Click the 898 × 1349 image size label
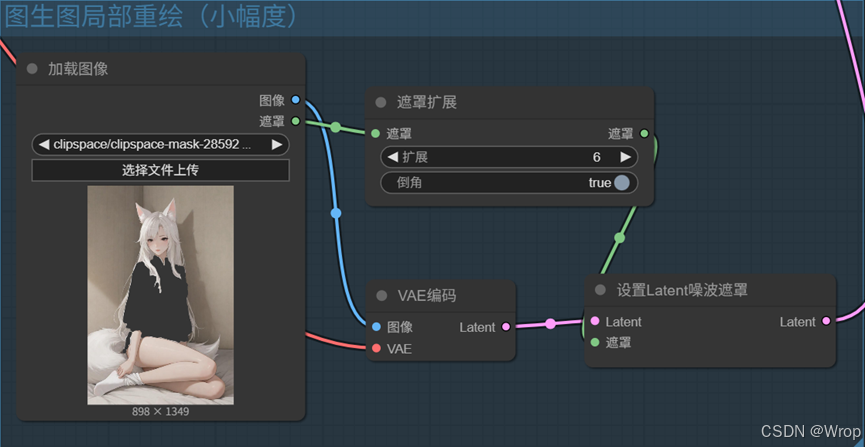 click(161, 412)
